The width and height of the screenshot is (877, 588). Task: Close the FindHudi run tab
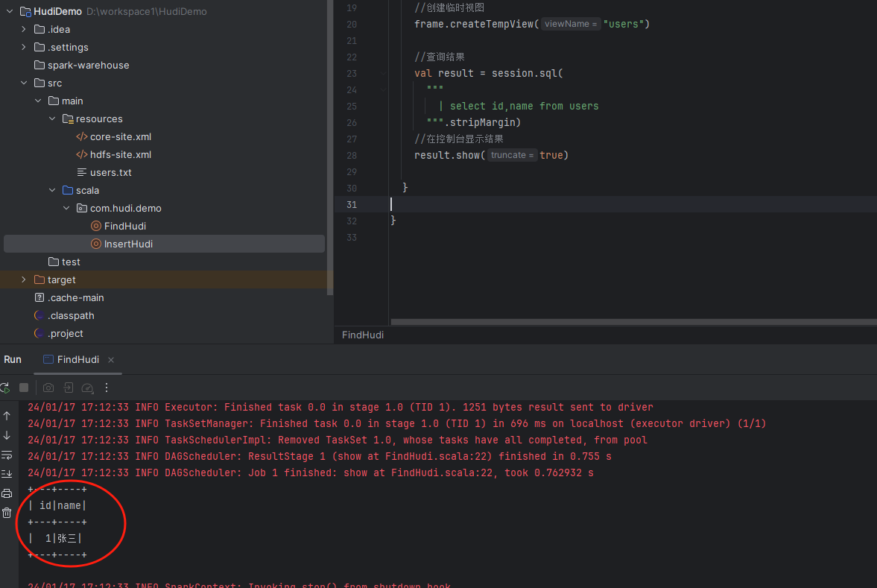tap(111, 360)
